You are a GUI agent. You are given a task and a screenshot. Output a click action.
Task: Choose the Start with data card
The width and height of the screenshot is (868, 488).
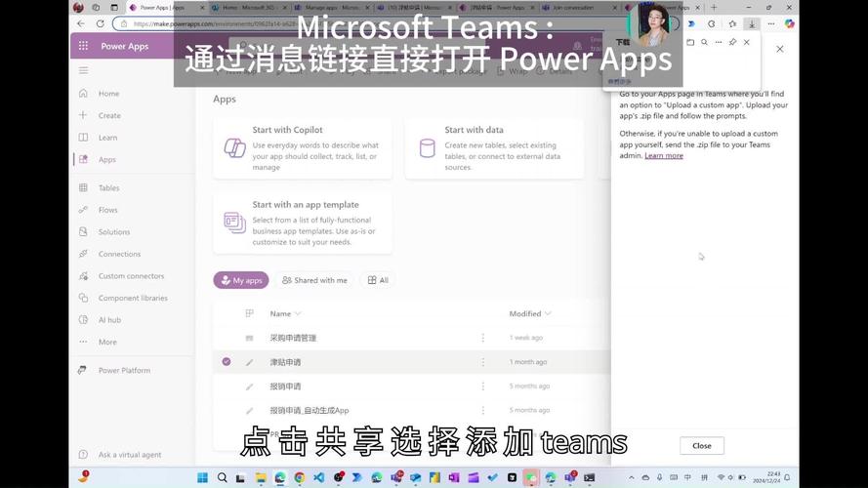pos(494,148)
